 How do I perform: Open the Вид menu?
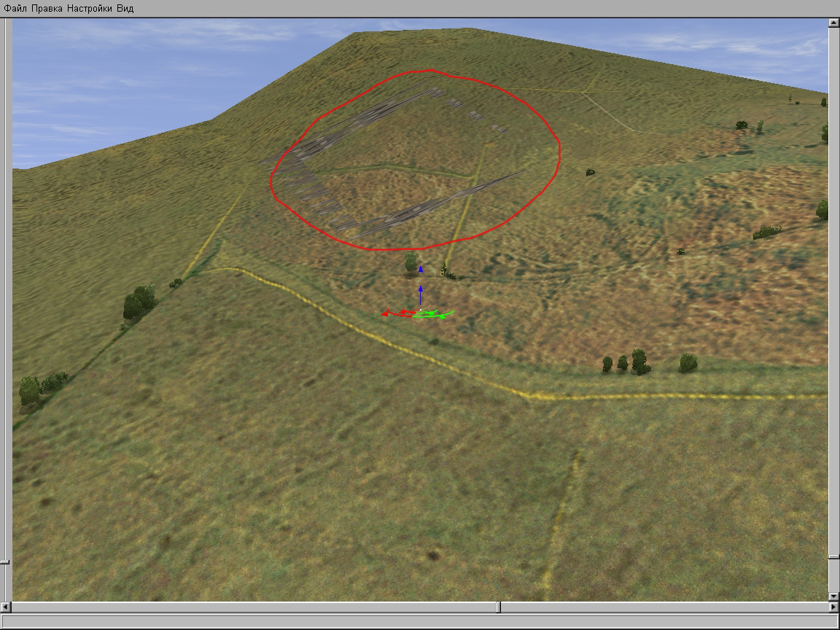click(125, 9)
